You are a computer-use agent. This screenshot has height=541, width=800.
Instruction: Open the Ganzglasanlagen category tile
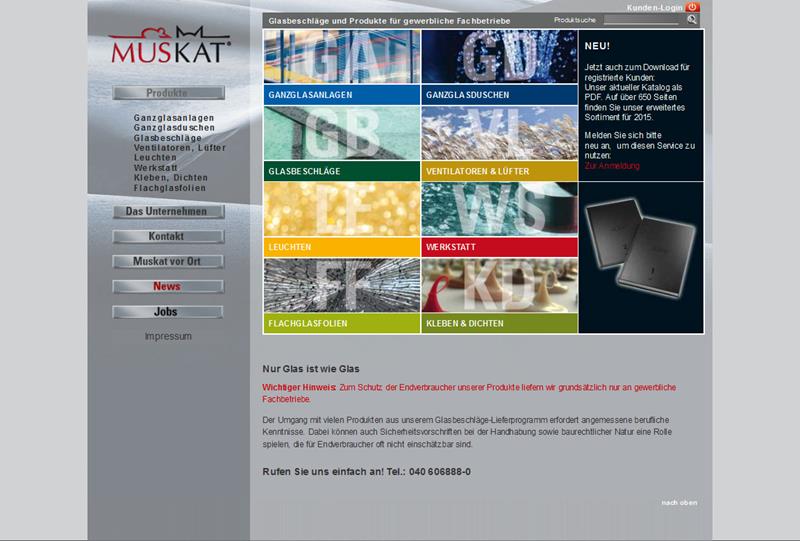(x=342, y=66)
